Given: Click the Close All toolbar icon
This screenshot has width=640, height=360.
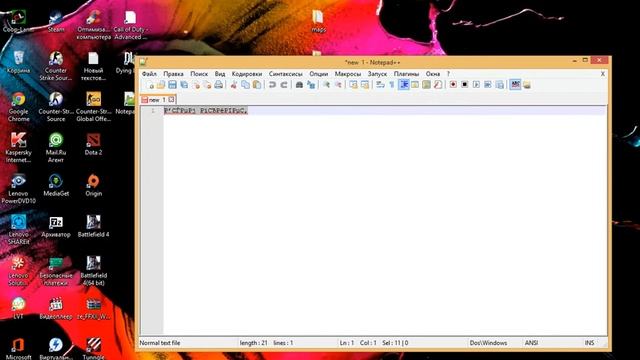Looking at the screenshot, I should pos(207,85).
